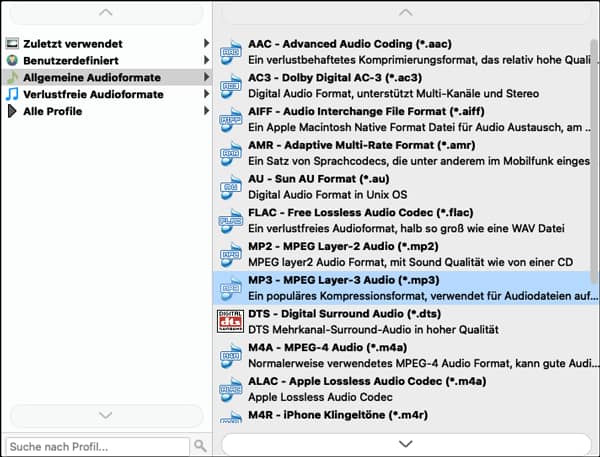
Task: Click the AMR format icon
Action: coord(230,153)
